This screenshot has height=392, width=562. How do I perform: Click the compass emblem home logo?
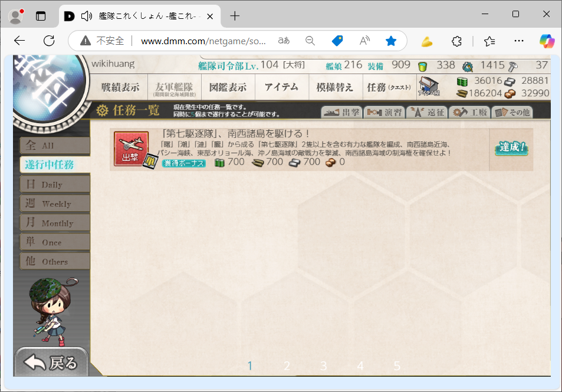click(49, 89)
